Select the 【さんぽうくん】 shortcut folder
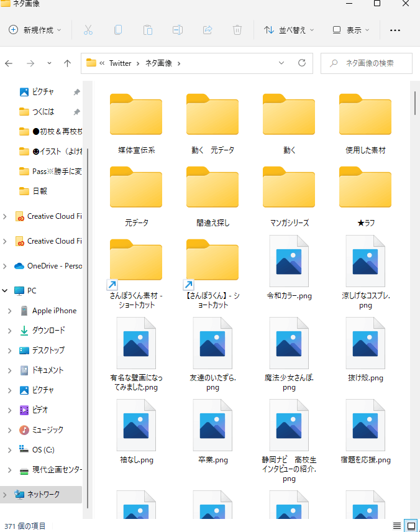Screen dimensions: 420x532 (212, 274)
